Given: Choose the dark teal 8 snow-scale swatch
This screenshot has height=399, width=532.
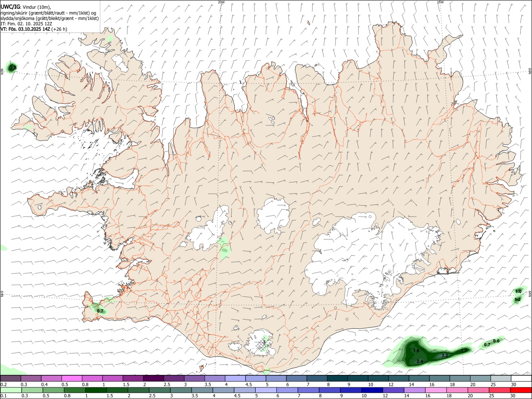Looking at the screenshot, I should (x=337, y=378).
